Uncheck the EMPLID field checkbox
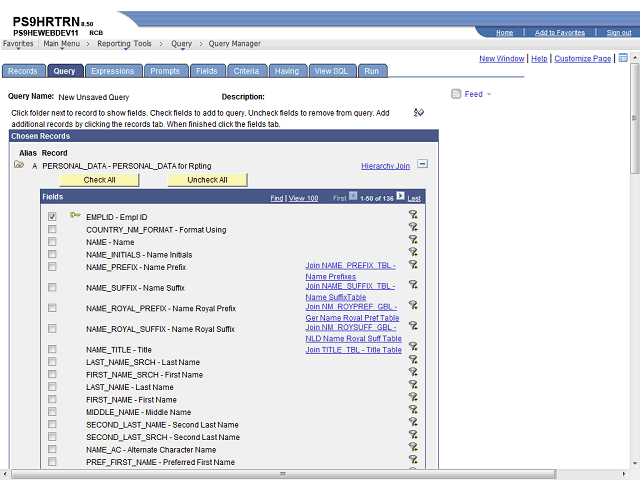The image size is (640, 480). 52,217
